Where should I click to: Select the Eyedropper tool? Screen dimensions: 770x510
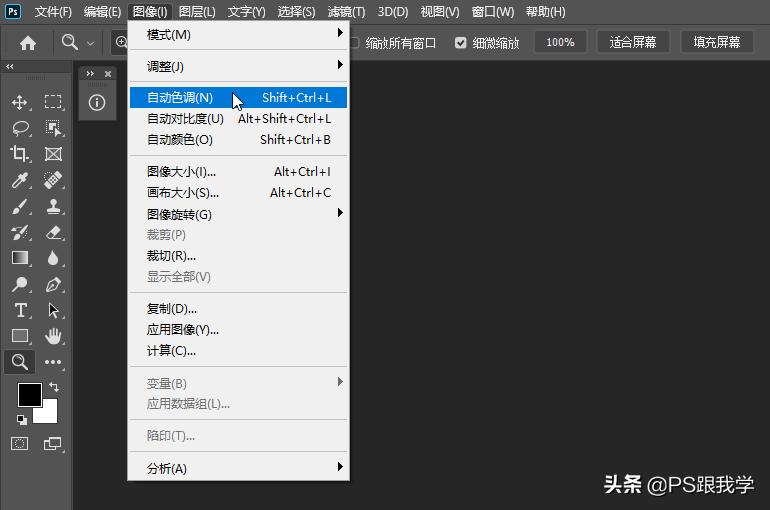20,180
